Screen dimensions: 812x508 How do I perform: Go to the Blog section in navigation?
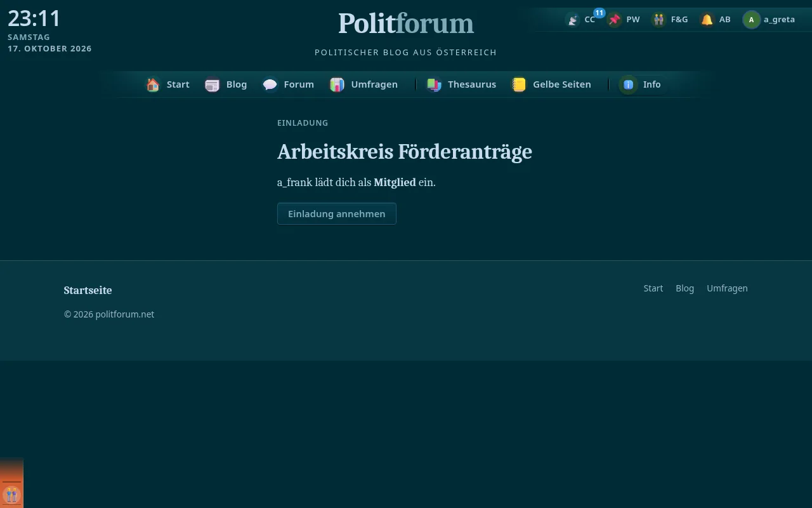coord(237,84)
